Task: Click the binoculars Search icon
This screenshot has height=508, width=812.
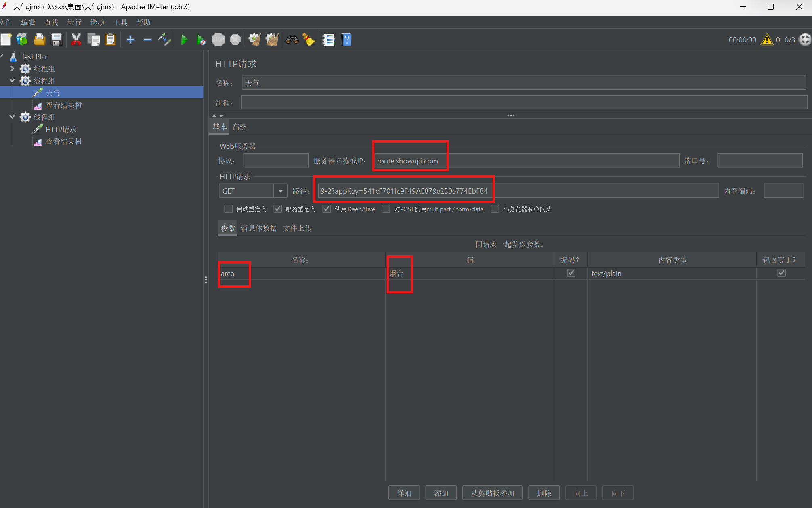Action: 292,40
